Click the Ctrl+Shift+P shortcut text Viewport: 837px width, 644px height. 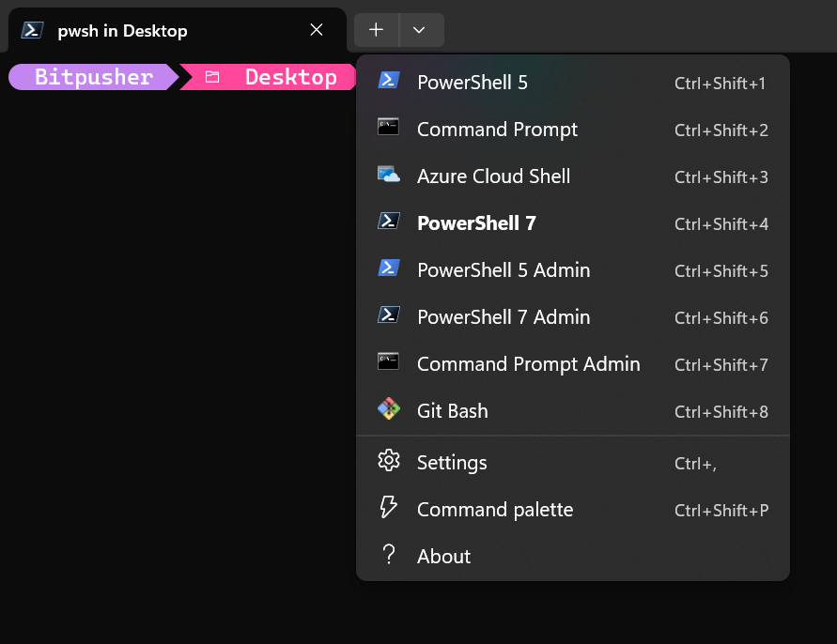pos(721,511)
